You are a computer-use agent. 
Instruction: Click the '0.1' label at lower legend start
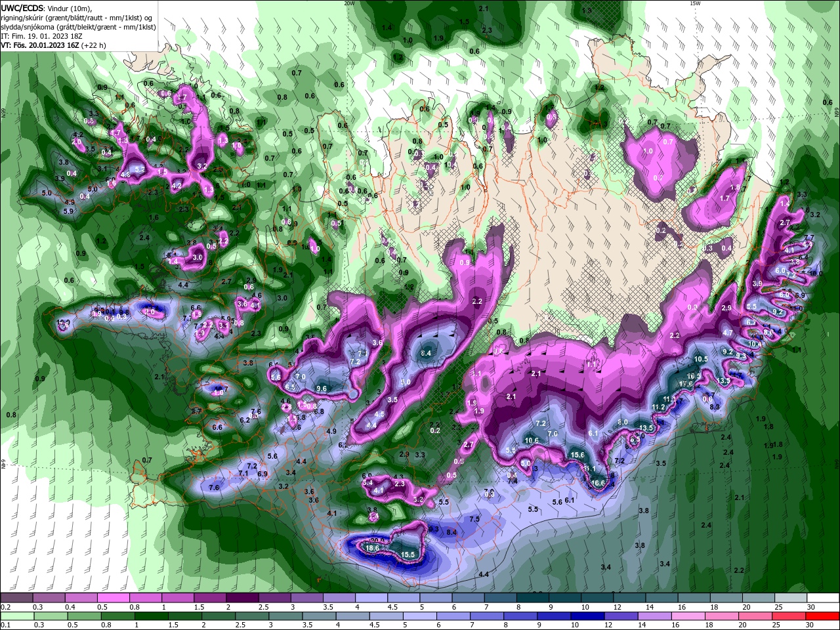pyautogui.click(x=5, y=625)
